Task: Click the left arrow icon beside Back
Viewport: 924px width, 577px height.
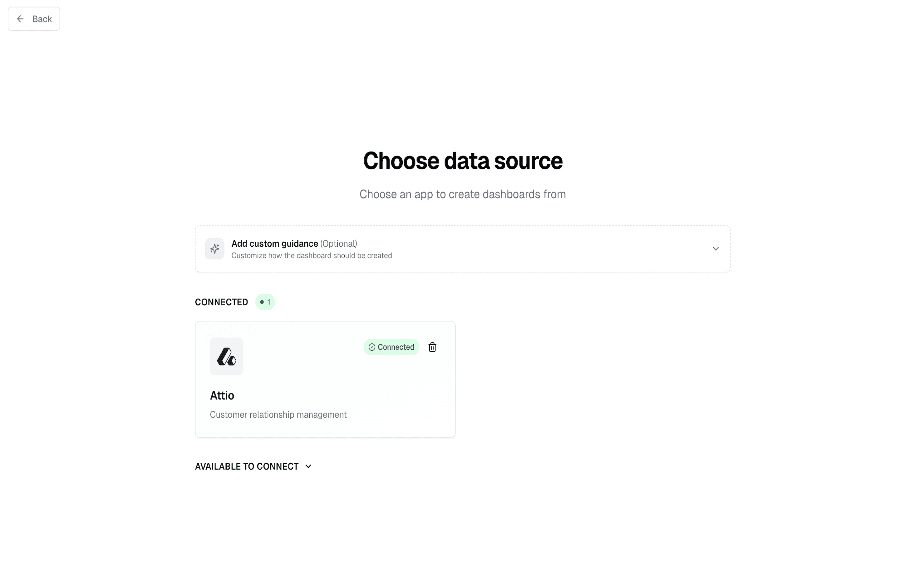Action: coord(21,19)
